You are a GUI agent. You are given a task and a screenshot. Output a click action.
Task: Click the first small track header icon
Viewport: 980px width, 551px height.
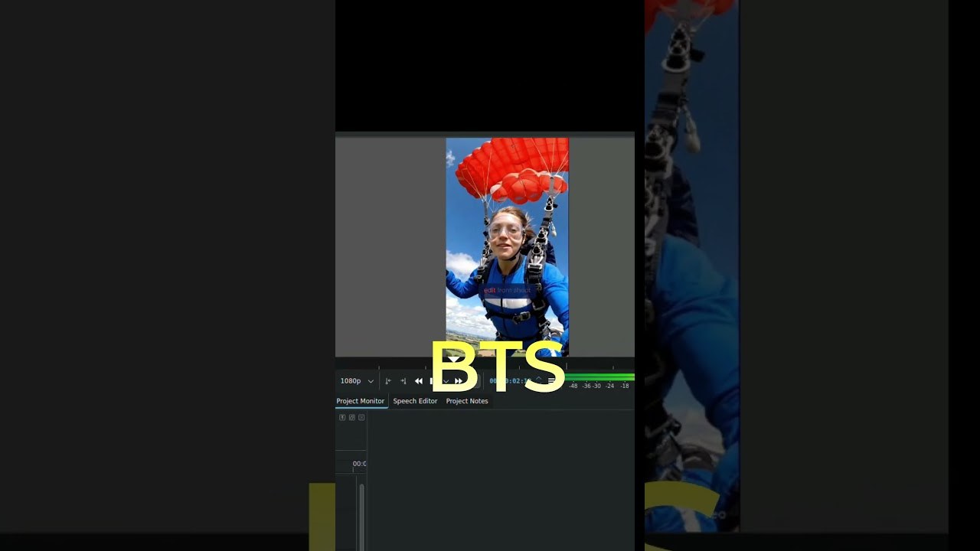point(342,417)
